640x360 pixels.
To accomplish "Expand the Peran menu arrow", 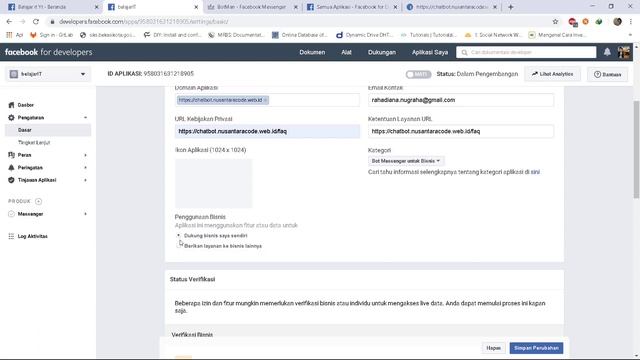I will click(x=85, y=155).
